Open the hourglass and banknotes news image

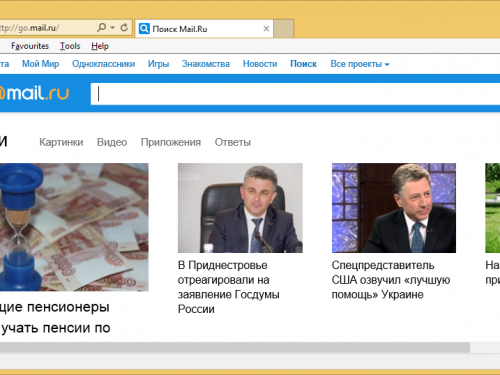[x=74, y=227]
